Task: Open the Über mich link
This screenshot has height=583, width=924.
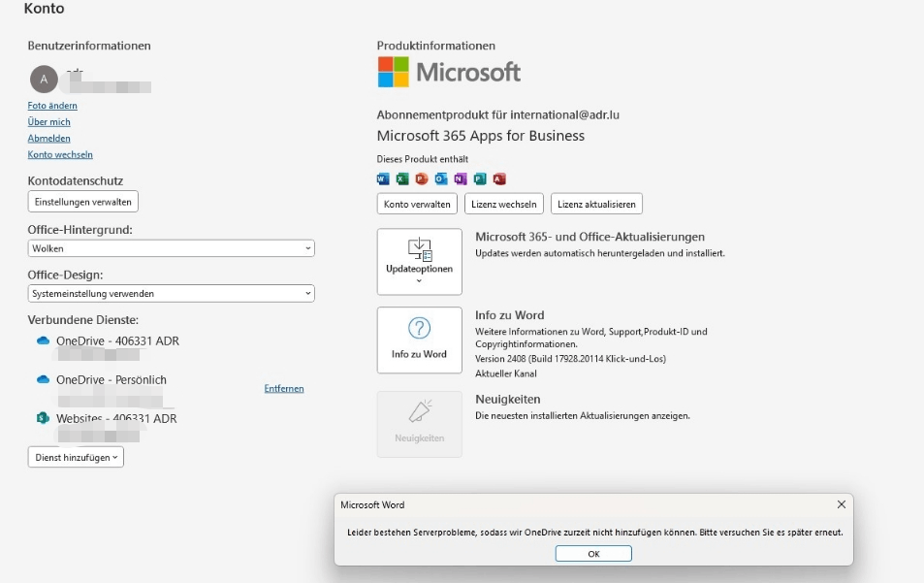Action: pyautogui.click(x=48, y=122)
